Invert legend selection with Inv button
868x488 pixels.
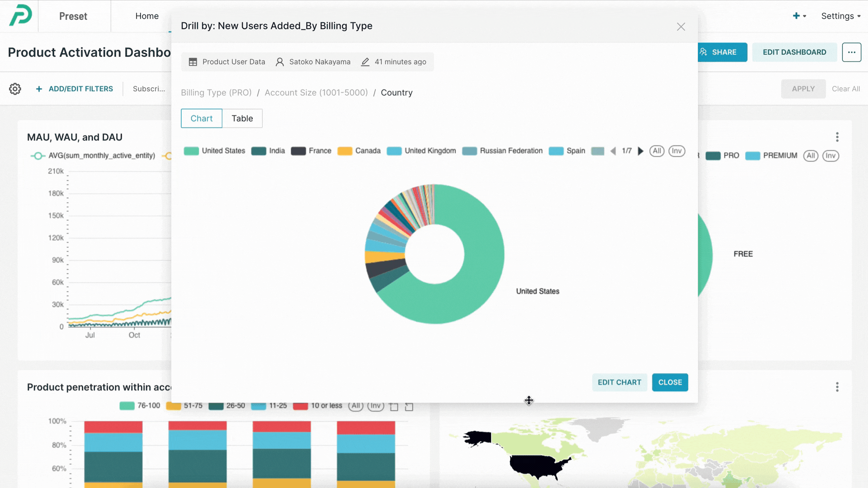(x=676, y=151)
